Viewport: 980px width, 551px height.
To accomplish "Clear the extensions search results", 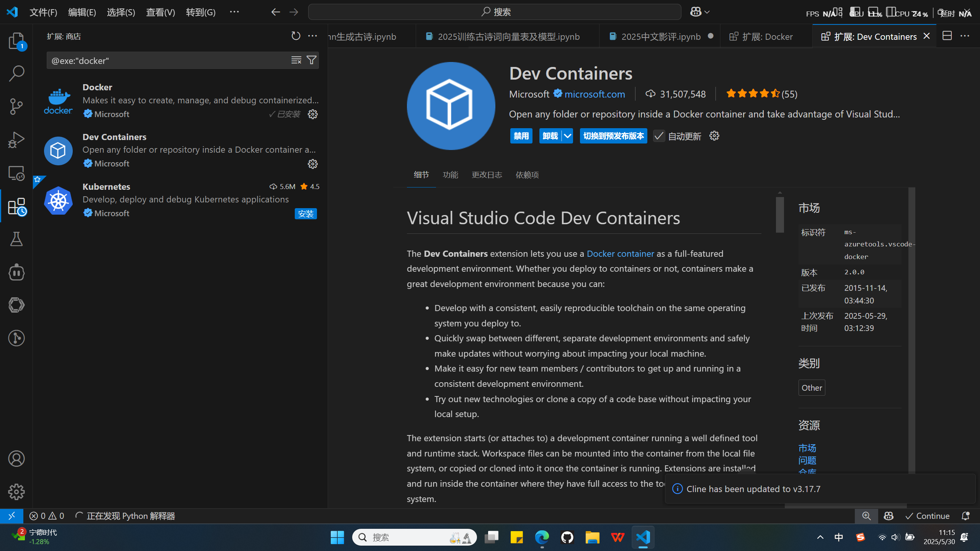I will coord(296,60).
